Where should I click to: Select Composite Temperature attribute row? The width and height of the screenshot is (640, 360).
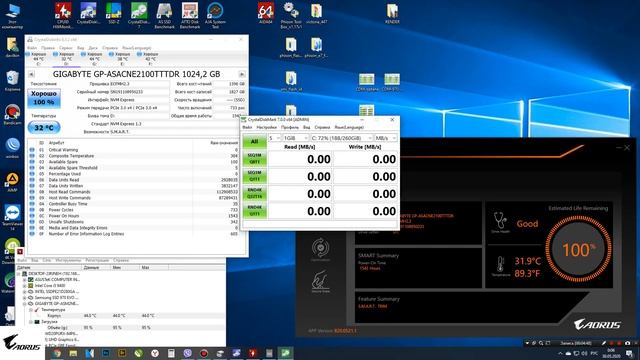[134, 156]
